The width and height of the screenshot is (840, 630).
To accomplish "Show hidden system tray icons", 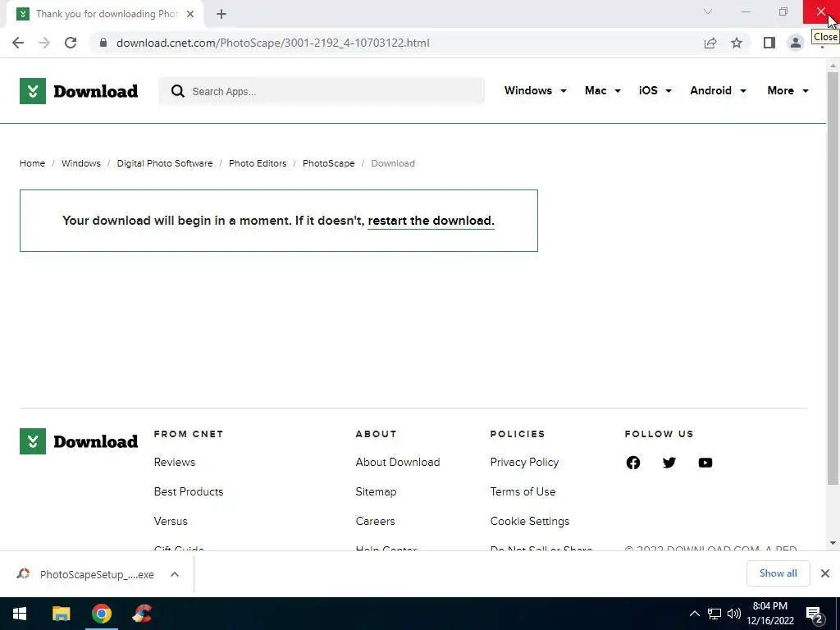I will [694, 614].
